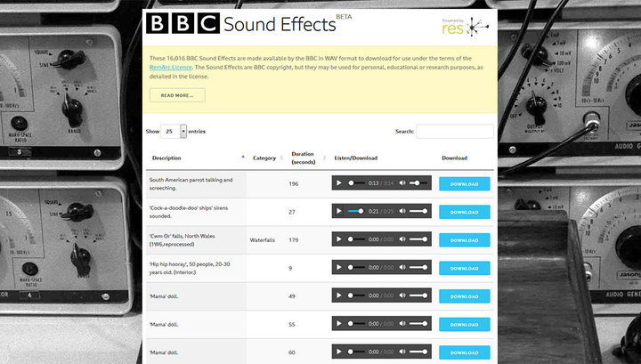Play the 'Cock-a-doodle-doo' ships' sirens sound

coord(339,211)
